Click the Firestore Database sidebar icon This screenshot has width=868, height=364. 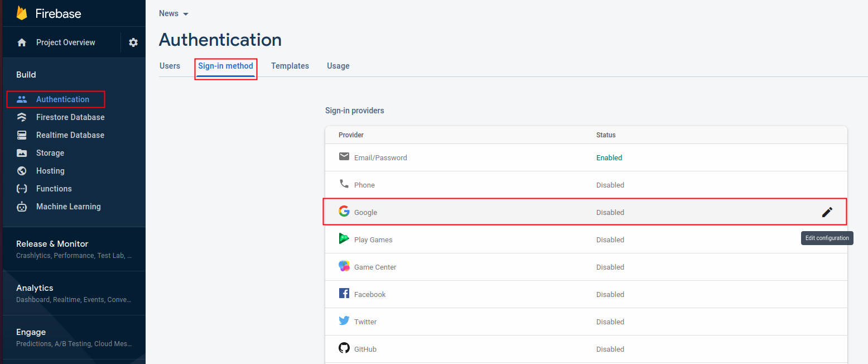pyautogui.click(x=22, y=117)
